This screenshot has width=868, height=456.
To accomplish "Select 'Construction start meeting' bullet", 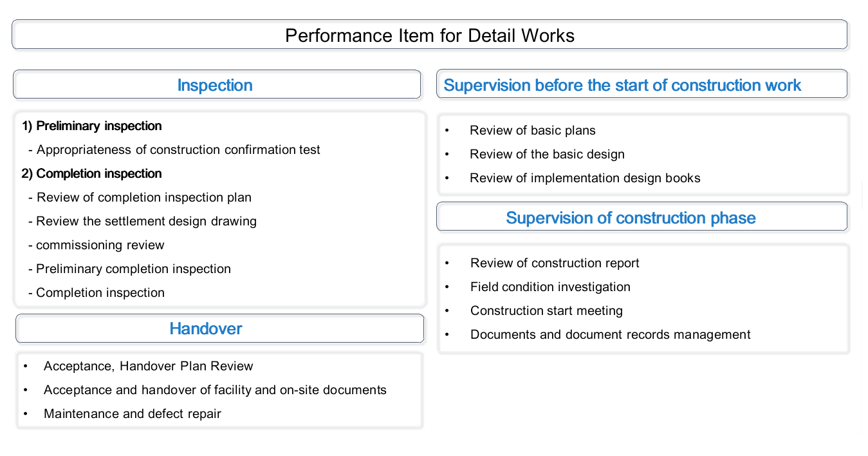I will click(546, 310).
